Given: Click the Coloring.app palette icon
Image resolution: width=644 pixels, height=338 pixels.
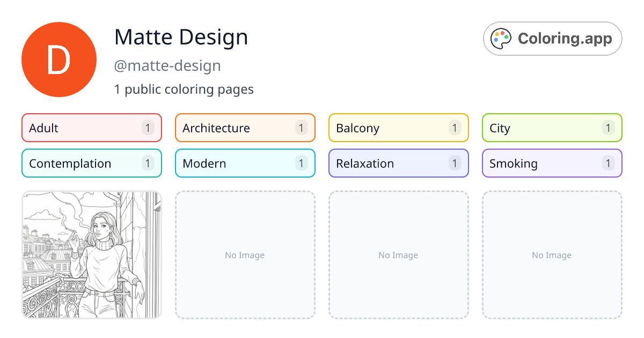Looking at the screenshot, I should pyautogui.click(x=501, y=39).
